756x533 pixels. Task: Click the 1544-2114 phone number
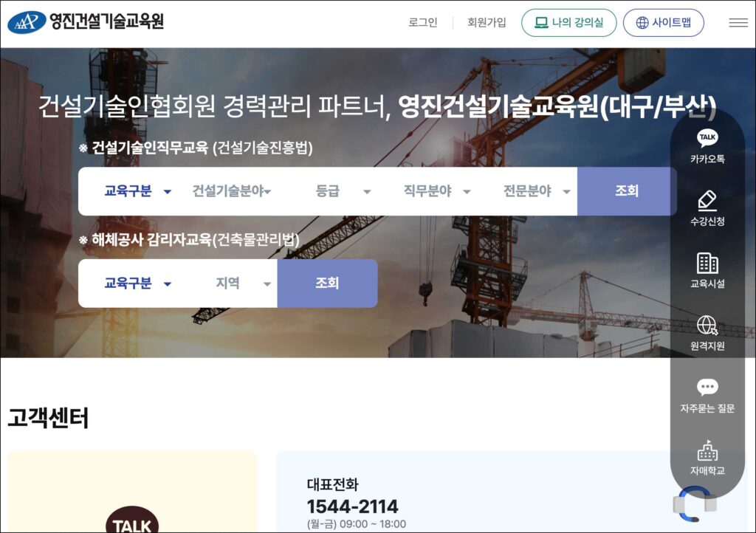pyautogui.click(x=352, y=506)
